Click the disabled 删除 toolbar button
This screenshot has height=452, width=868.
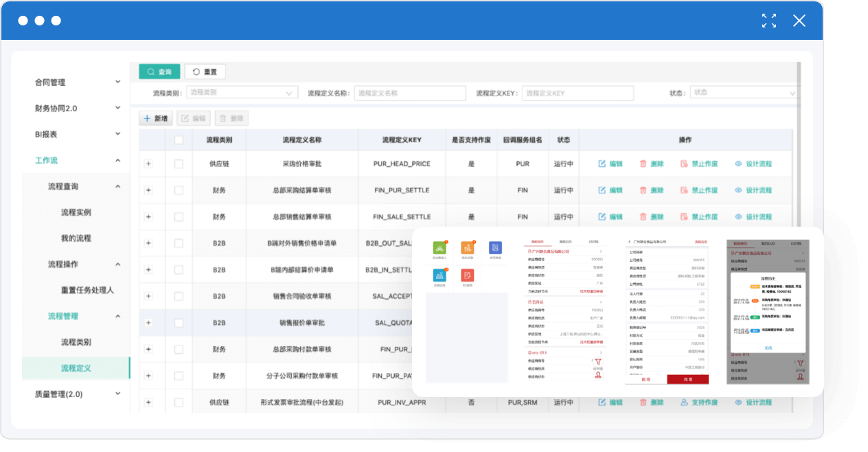click(x=231, y=118)
